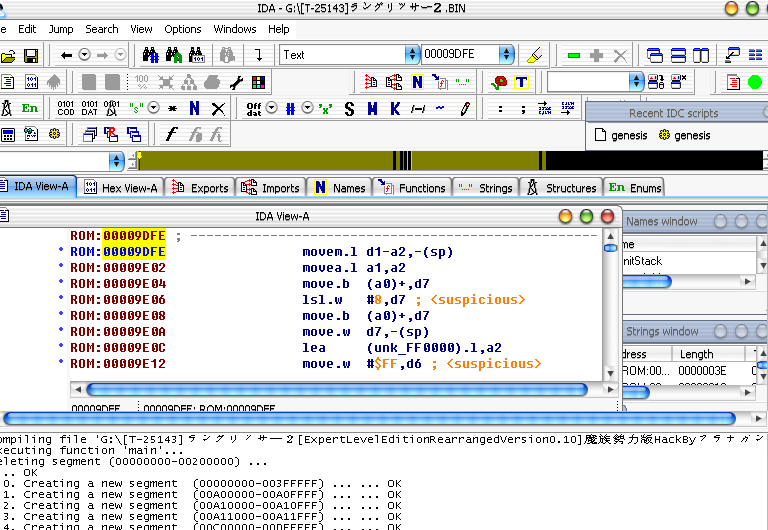Screen dimensions: 768x530
Task: Click the blue K stack variable icon
Action: [x=395, y=109]
